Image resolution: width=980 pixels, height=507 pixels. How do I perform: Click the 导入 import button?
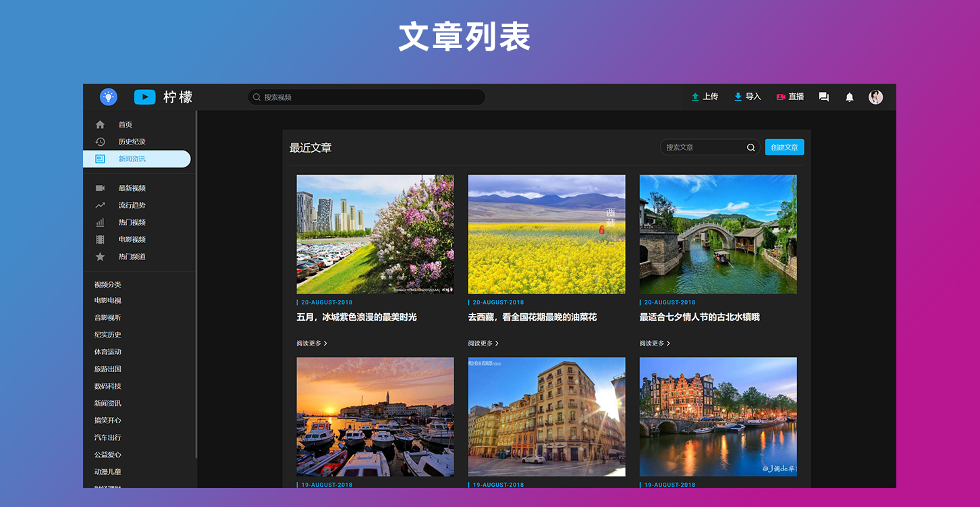tap(748, 97)
